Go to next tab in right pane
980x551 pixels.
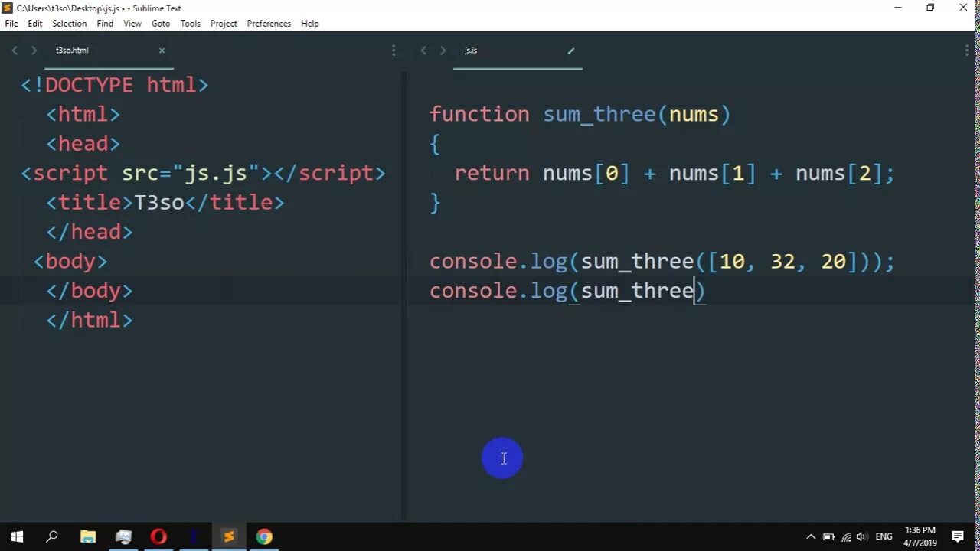coord(443,51)
